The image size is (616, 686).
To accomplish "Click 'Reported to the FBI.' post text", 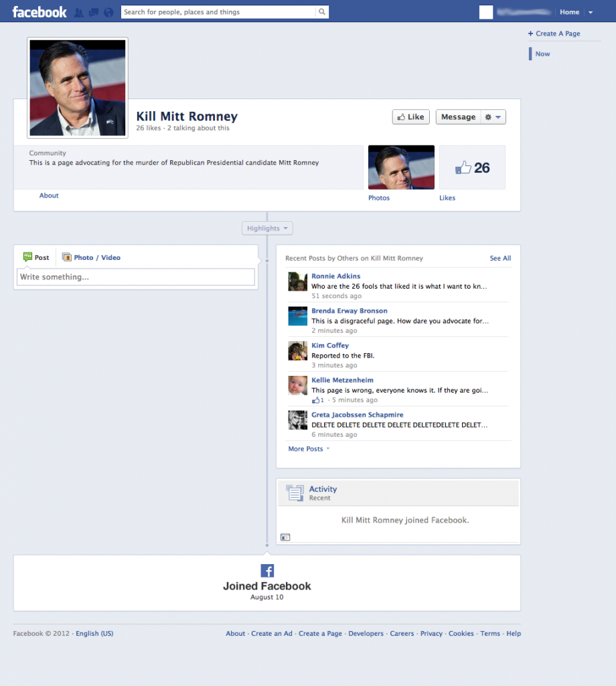I will (343, 356).
